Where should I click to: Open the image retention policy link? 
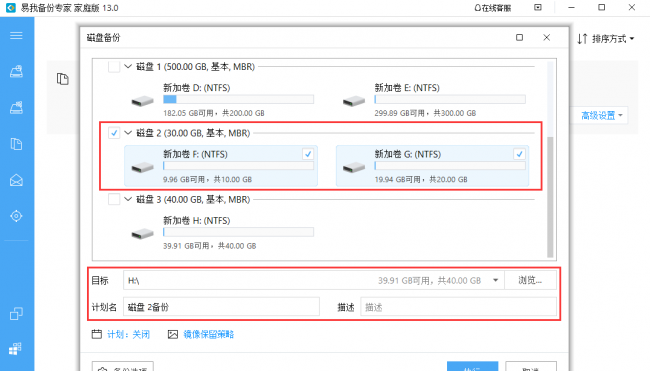209,335
